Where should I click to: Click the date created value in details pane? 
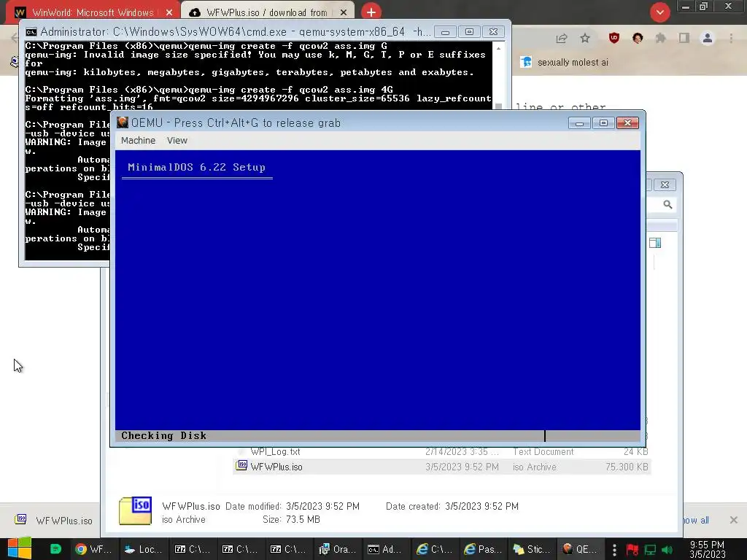[481, 506]
